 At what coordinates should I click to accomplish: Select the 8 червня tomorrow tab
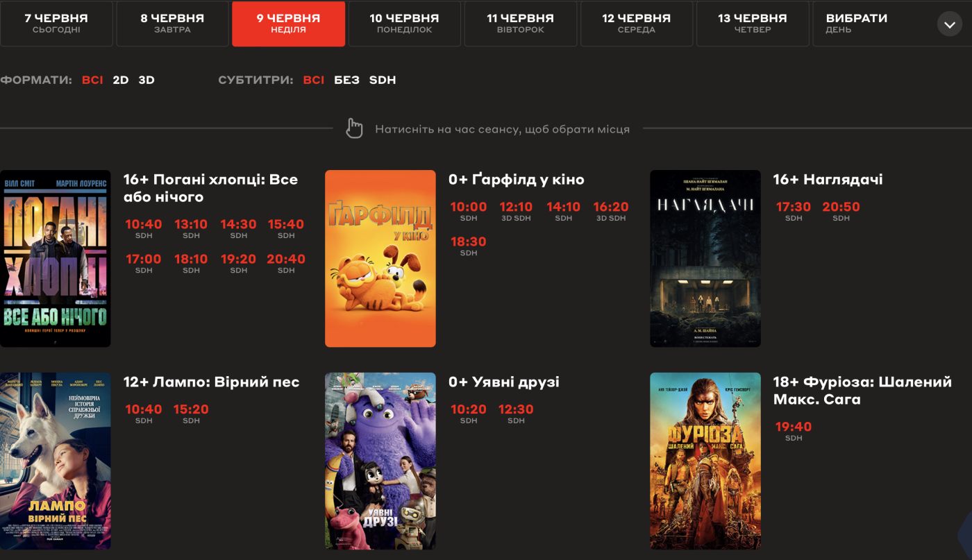point(172,24)
